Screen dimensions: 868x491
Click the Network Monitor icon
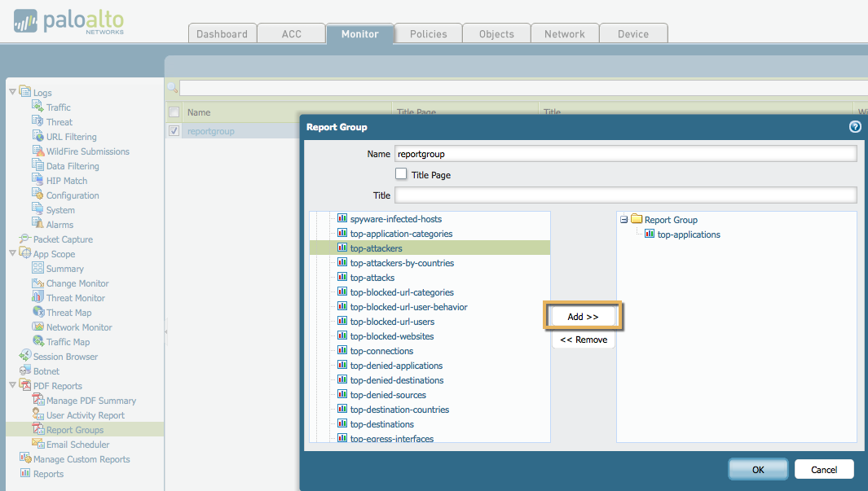coord(37,327)
